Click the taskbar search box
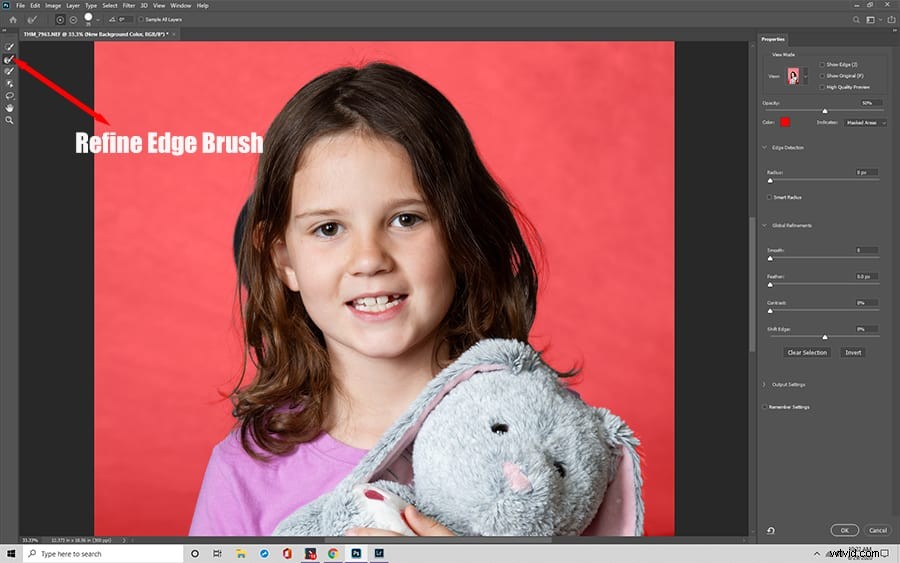The width and height of the screenshot is (900, 563). click(103, 554)
